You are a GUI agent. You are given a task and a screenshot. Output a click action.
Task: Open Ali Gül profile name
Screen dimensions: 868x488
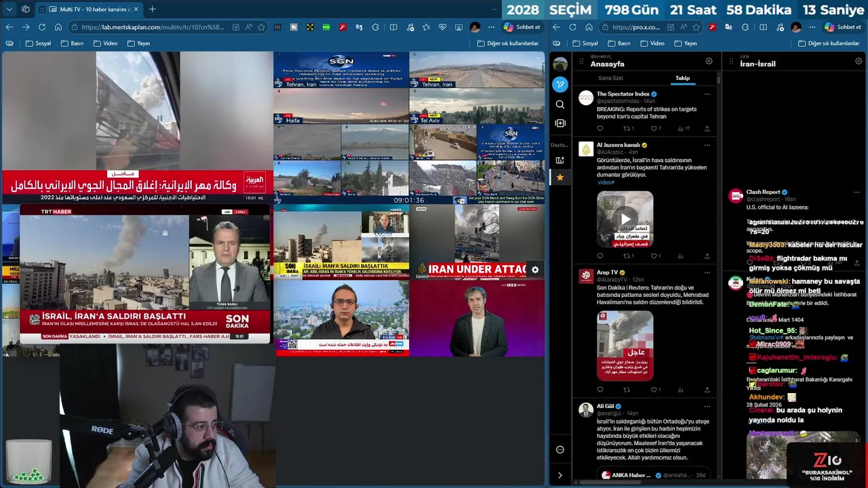pos(605,406)
